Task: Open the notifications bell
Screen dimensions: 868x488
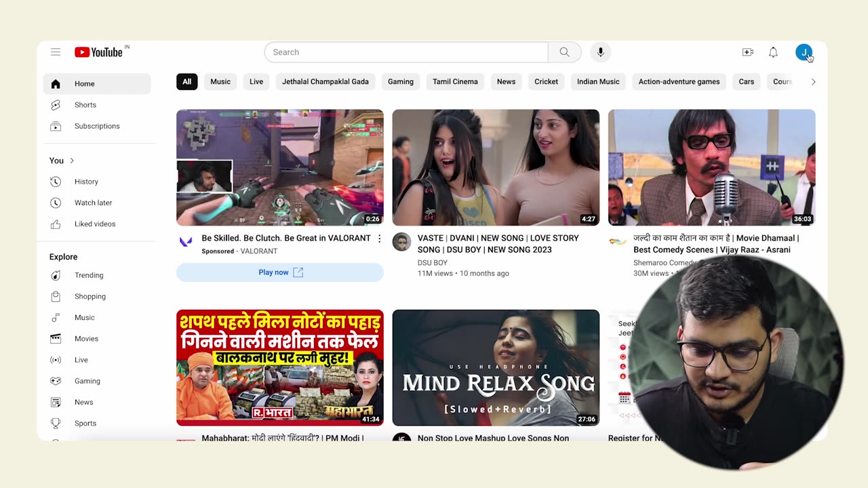Action: (x=773, y=52)
